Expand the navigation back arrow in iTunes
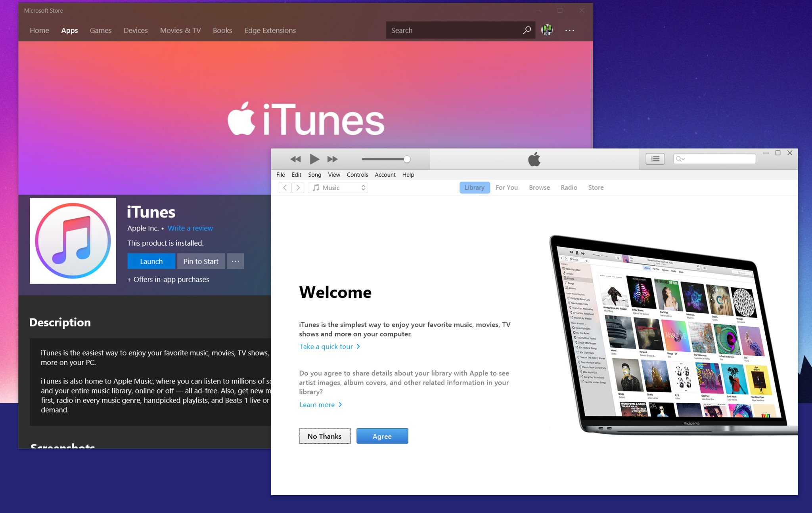 (284, 187)
